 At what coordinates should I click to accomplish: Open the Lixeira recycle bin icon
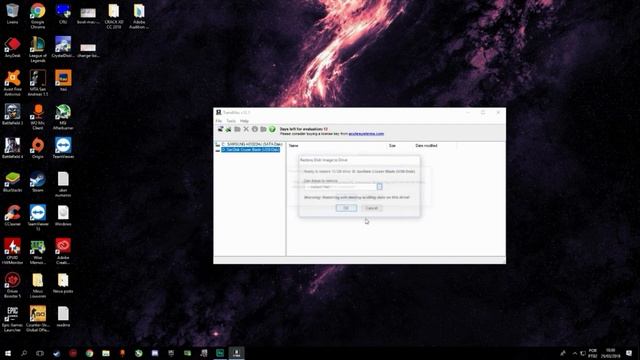click(x=13, y=14)
